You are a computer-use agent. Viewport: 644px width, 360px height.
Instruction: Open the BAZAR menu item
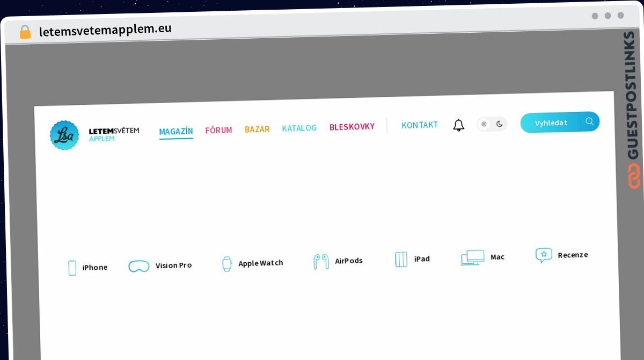[257, 129]
